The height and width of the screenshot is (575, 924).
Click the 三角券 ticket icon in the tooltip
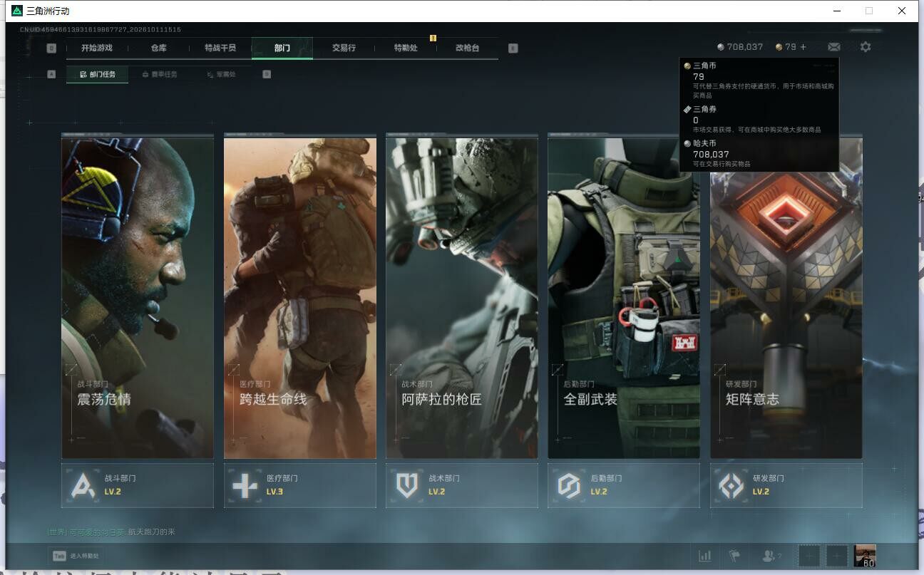coord(687,110)
